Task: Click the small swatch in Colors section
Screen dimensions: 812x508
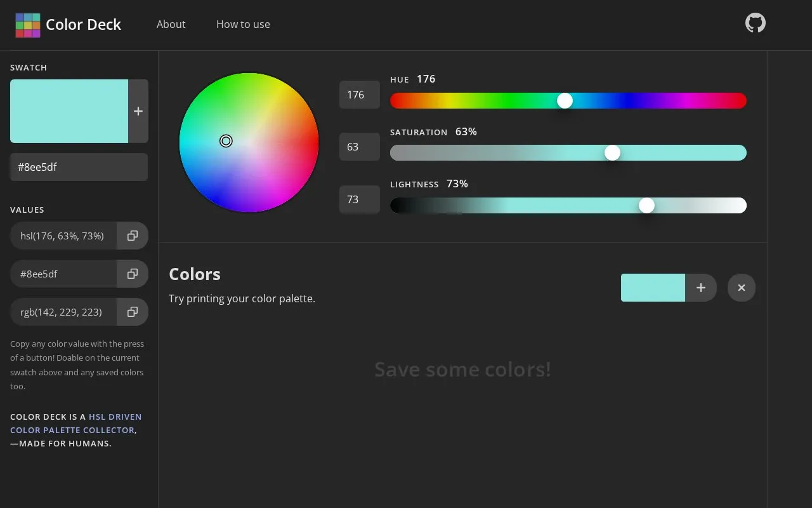Action: click(x=653, y=288)
